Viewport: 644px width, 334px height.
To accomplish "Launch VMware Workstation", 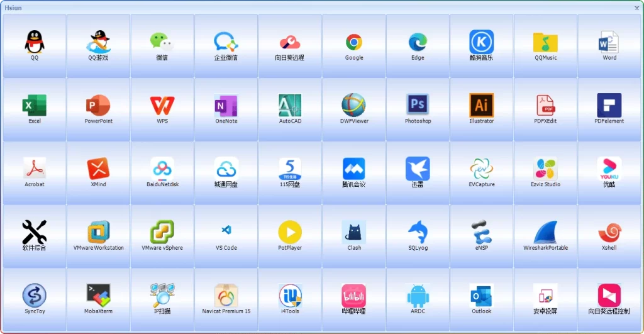I will tap(98, 237).
